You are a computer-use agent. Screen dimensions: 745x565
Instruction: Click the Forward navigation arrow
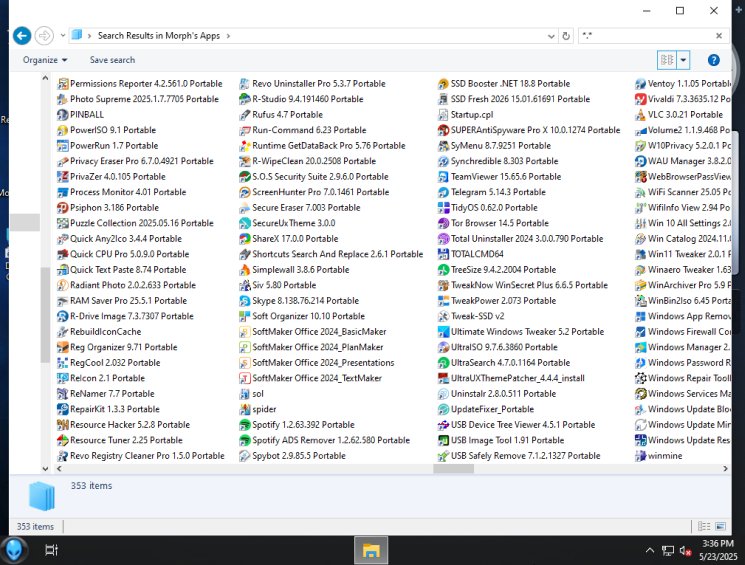44,36
